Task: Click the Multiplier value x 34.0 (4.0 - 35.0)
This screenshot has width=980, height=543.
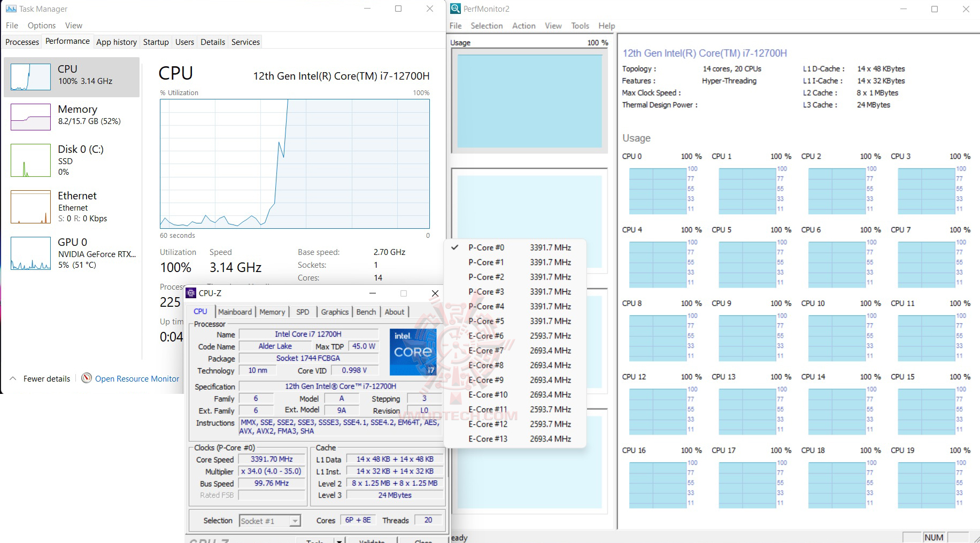Action: [x=272, y=471]
